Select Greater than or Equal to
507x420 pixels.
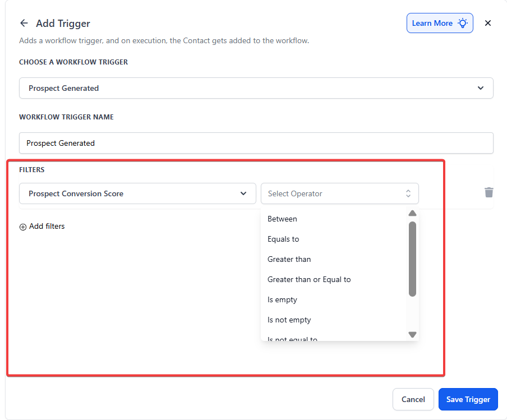(x=309, y=279)
